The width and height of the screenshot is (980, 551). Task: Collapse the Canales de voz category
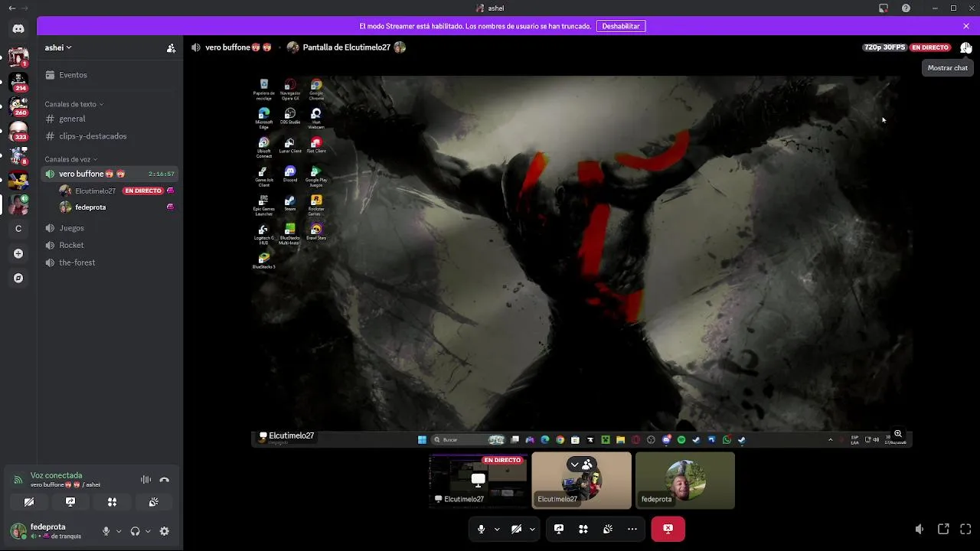click(x=71, y=159)
